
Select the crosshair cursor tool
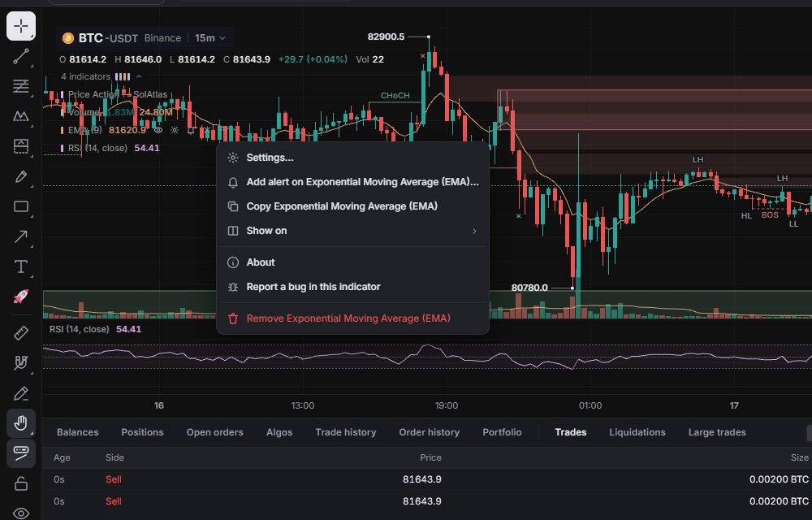21,26
